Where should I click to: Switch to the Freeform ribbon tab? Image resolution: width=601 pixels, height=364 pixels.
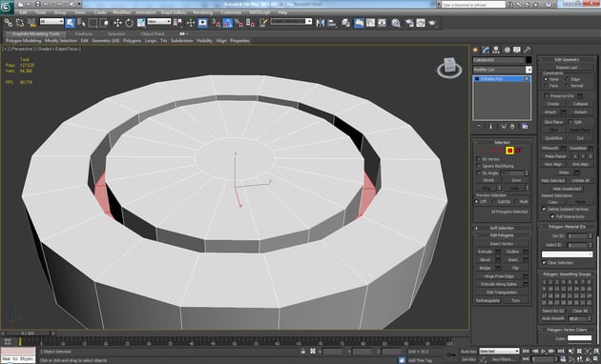click(x=84, y=33)
